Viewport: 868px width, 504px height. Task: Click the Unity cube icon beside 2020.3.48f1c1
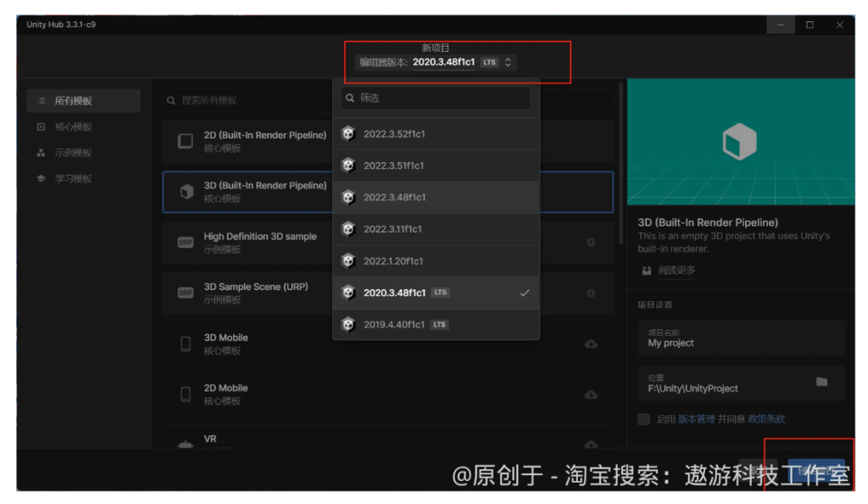[348, 292]
